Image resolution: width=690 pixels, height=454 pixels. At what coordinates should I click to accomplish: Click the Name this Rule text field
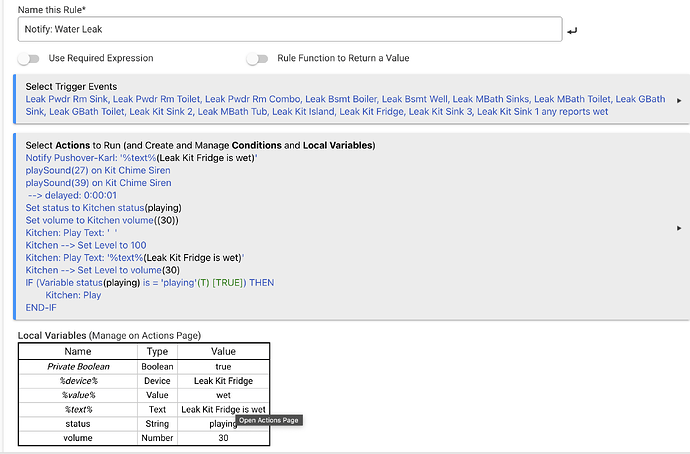click(290, 29)
